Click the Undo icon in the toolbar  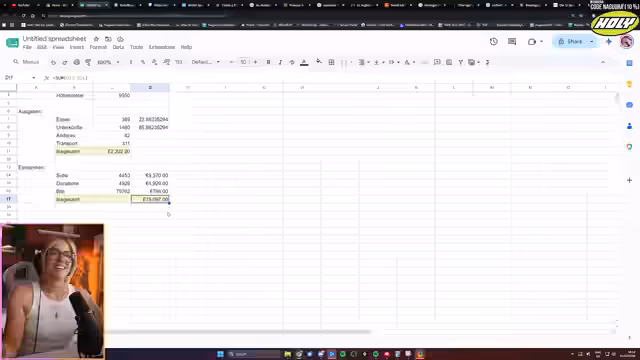tap(53, 62)
